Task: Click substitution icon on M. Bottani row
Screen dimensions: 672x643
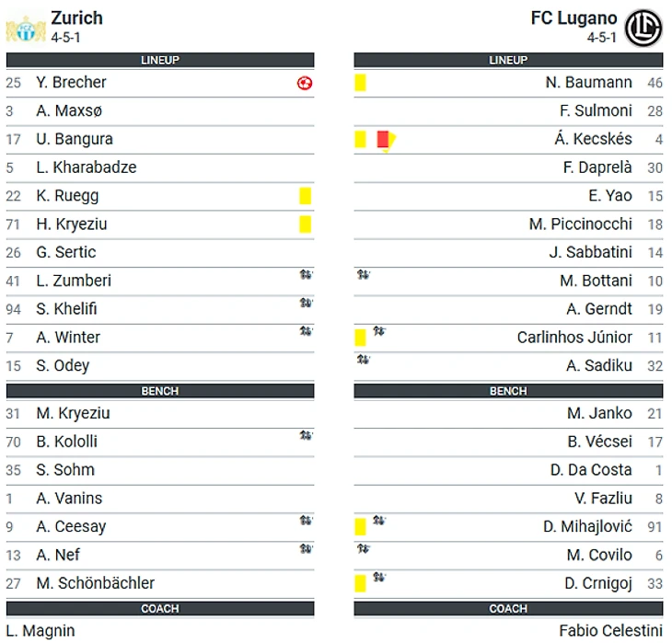Action: pos(364,274)
